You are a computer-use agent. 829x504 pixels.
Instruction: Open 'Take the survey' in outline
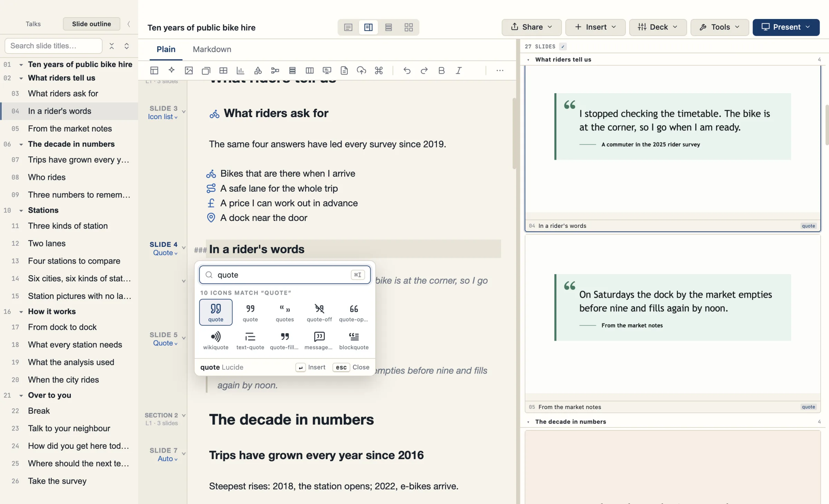tap(69, 481)
